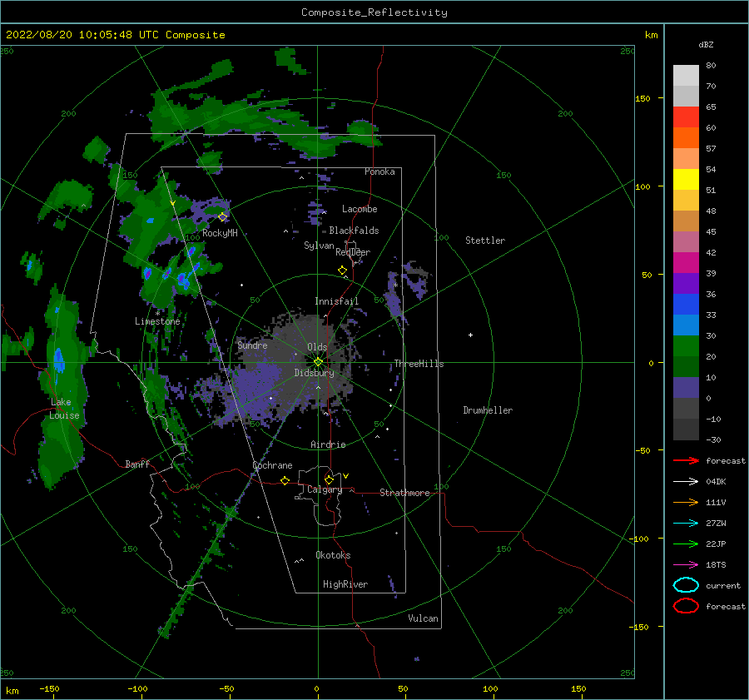
Task: Pick the bright green 20-30 dBZ swatch
Action: pos(686,346)
